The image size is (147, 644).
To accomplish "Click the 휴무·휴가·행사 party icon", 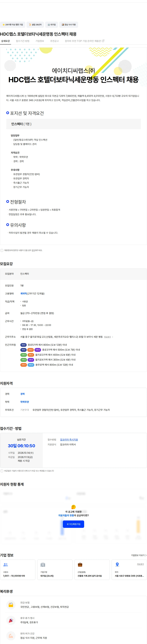I will [11, 620].
